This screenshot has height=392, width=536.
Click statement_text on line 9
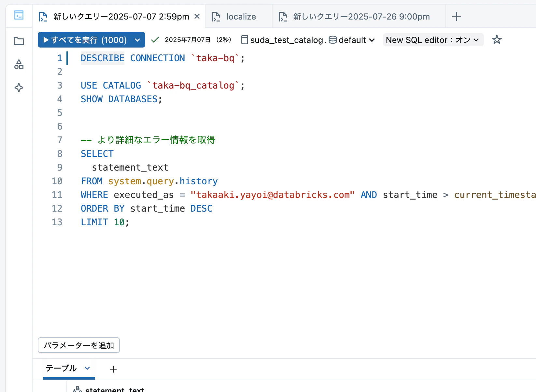pyautogui.click(x=130, y=167)
